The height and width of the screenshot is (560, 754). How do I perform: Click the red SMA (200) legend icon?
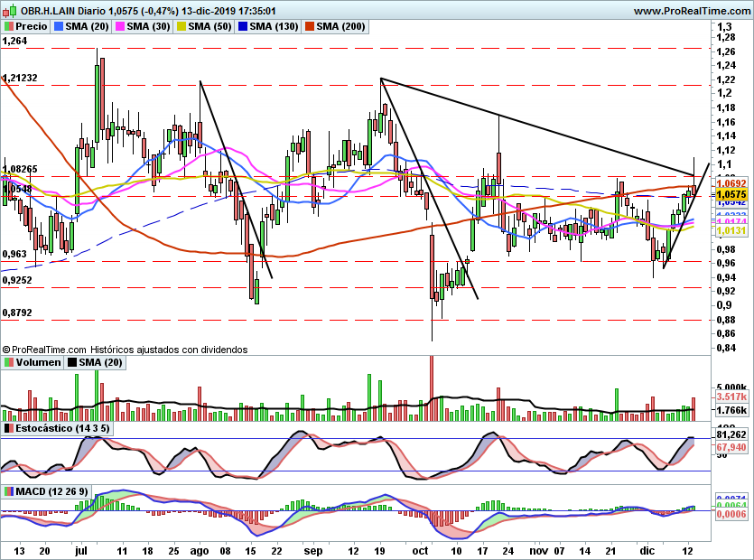point(310,26)
